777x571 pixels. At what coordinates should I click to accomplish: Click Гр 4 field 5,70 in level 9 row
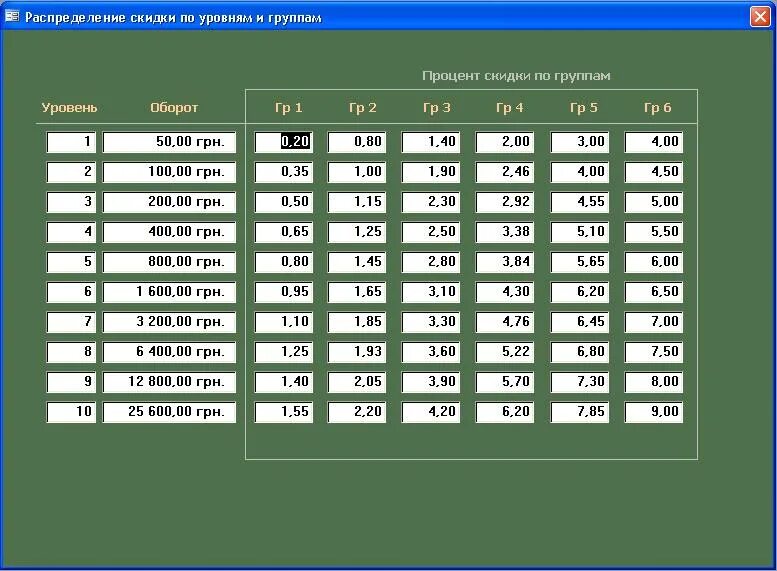(505, 382)
